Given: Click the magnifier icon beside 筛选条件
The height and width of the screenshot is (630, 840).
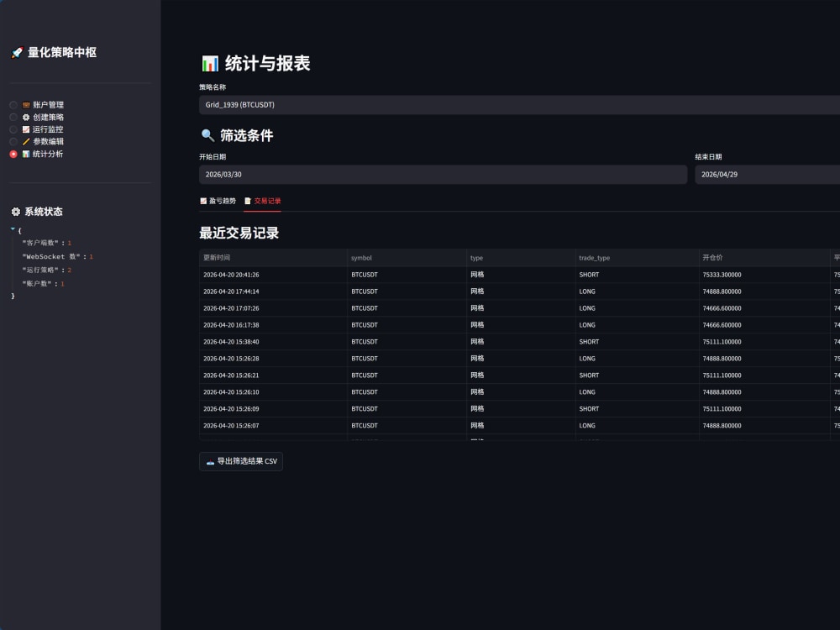Looking at the screenshot, I should (207, 135).
